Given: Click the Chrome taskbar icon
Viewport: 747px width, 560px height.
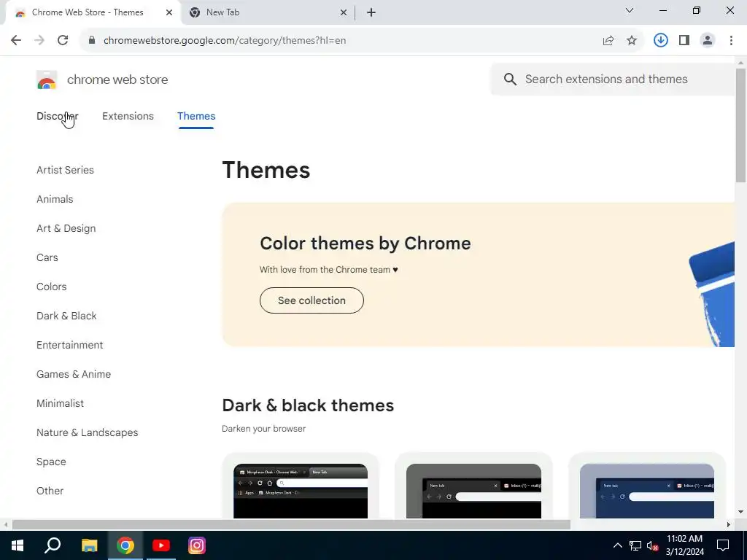Looking at the screenshot, I should pyautogui.click(x=125, y=545).
